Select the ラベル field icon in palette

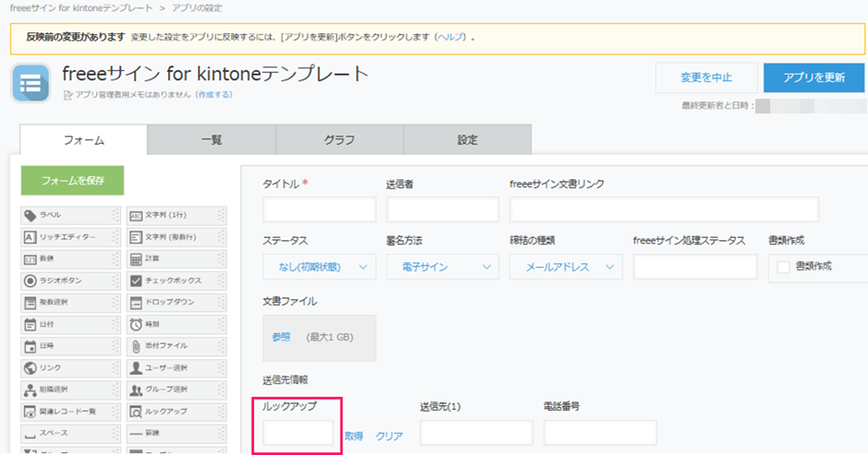30,215
